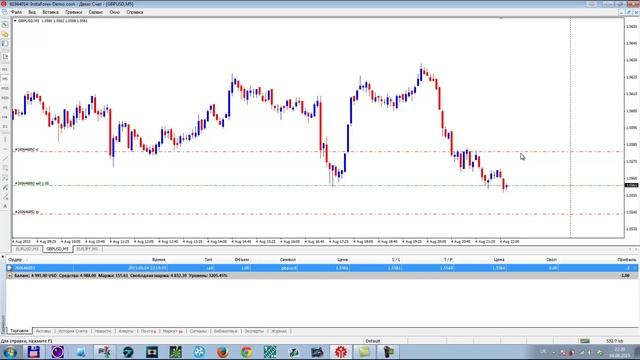Open the Журнал terminal tab
Viewport: 640px width, 360px height.
(279, 331)
